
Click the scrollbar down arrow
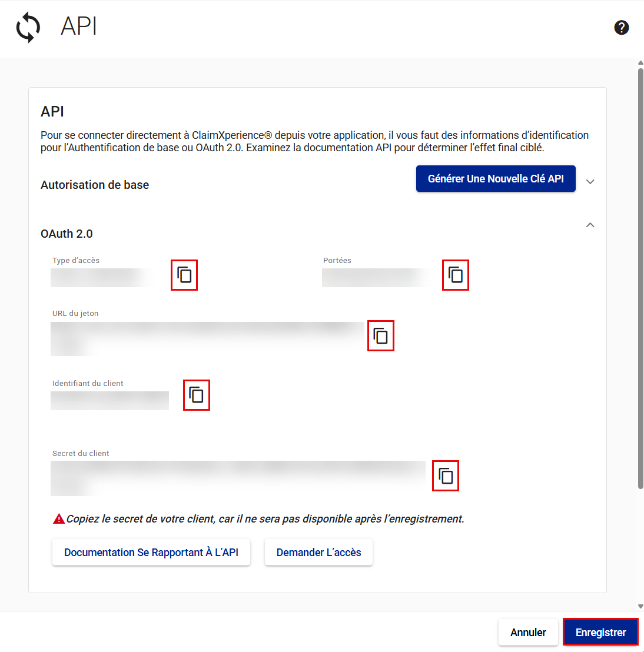click(x=640, y=606)
